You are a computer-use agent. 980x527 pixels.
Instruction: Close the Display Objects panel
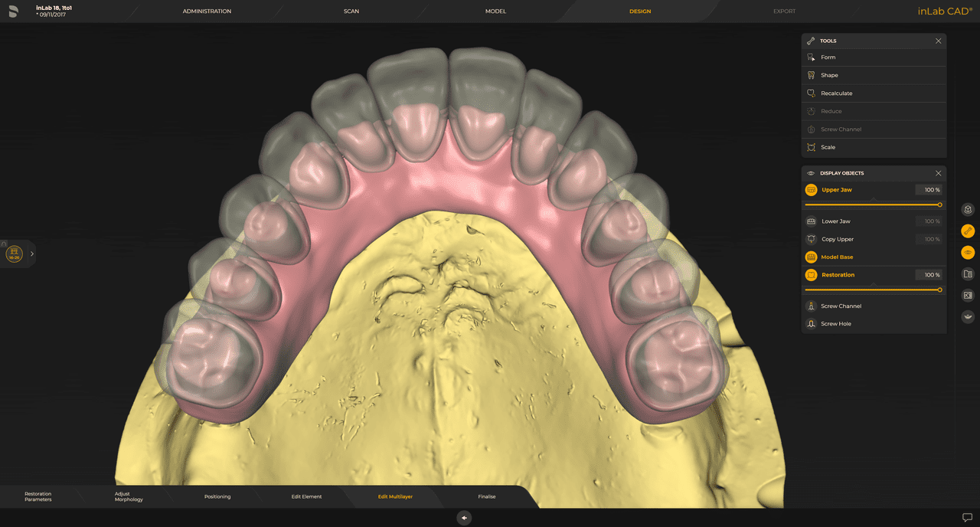tap(938, 173)
